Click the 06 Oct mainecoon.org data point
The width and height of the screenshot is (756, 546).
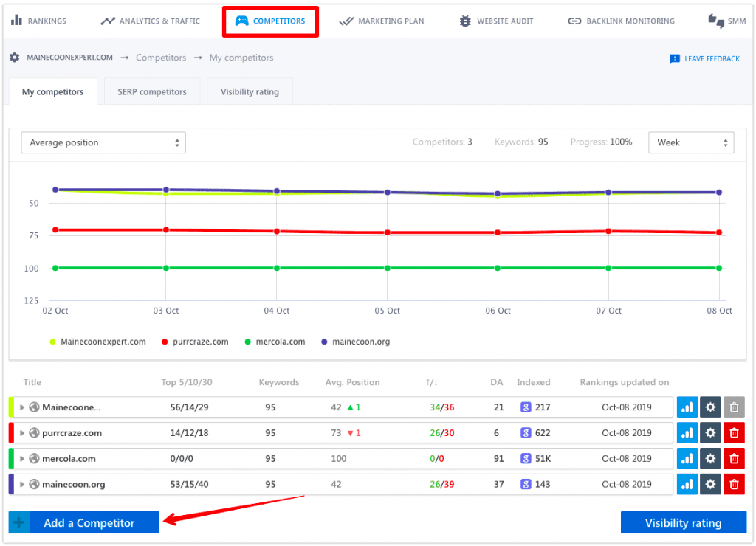[x=498, y=193]
